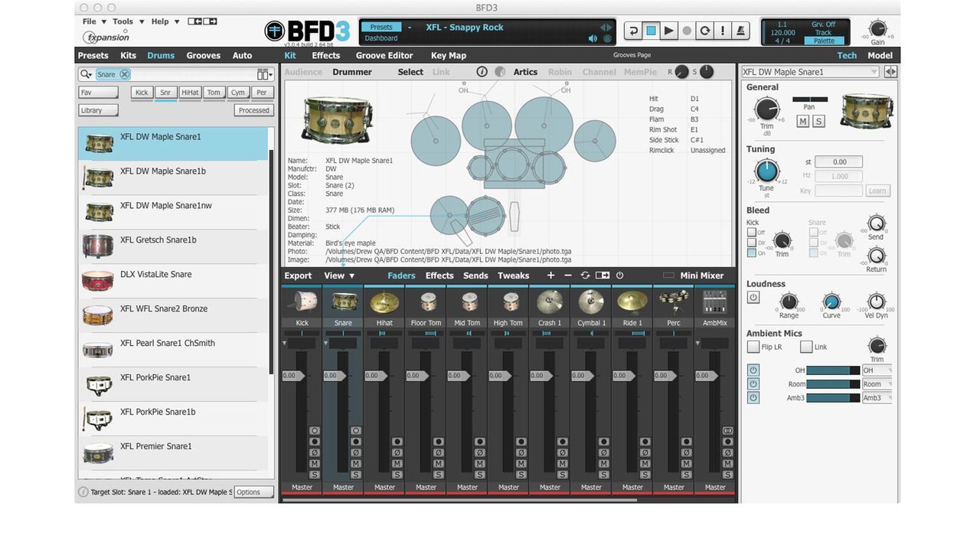Filter browser by HiHat
Image resolution: width=980 pixels, height=551 pixels.
190,93
